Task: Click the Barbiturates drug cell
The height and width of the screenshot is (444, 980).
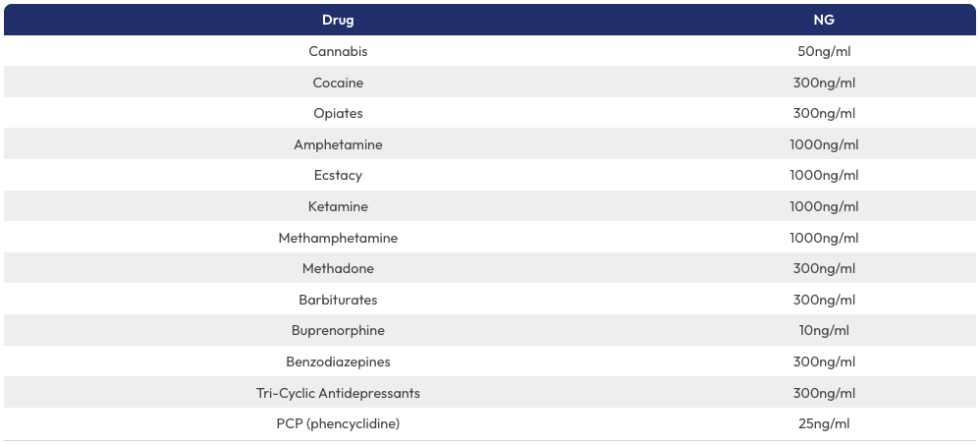Action: (x=338, y=300)
